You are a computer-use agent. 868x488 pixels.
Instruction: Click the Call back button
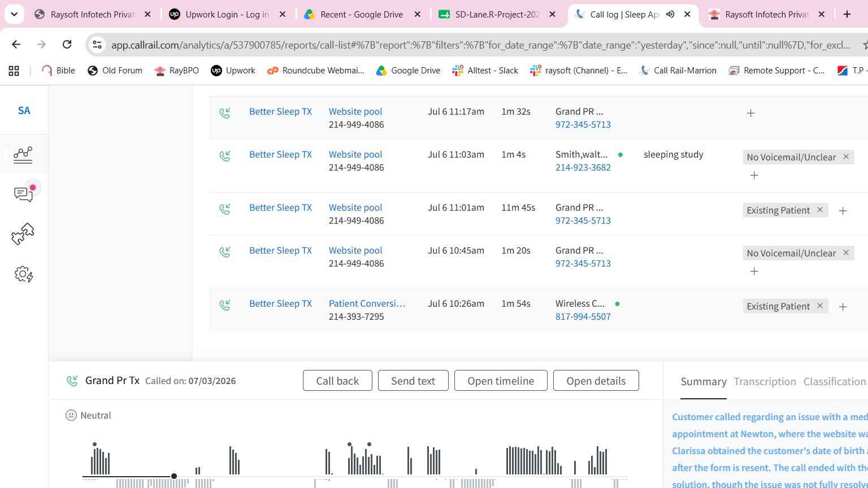(x=337, y=381)
